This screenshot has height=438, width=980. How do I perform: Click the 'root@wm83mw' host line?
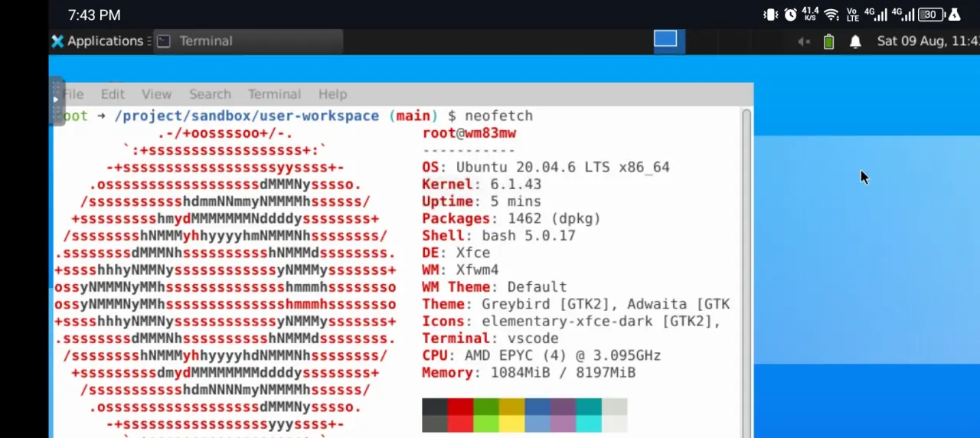tap(469, 133)
